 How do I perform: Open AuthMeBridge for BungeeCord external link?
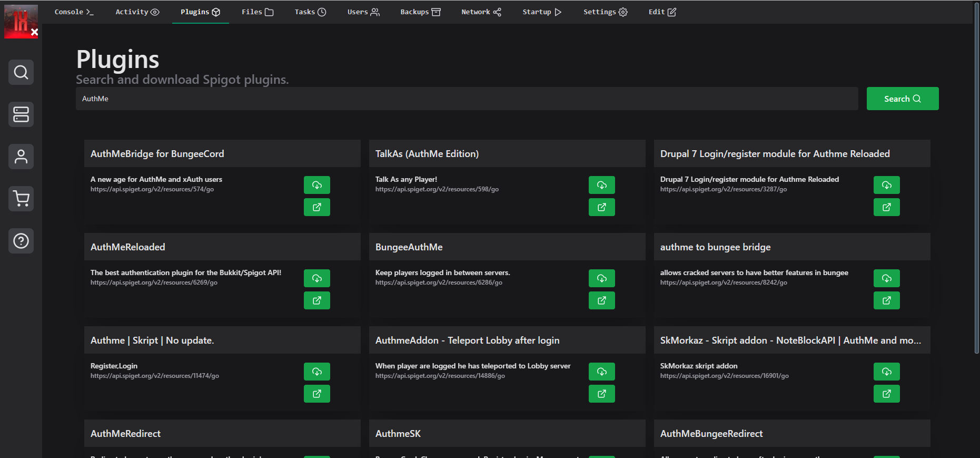[x=317, y=207]
